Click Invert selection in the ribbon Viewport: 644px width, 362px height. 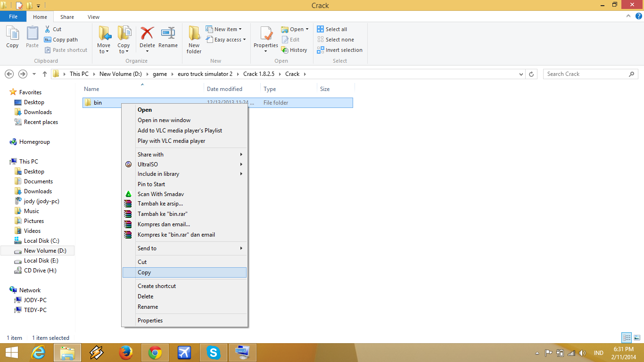click(339, 50)
